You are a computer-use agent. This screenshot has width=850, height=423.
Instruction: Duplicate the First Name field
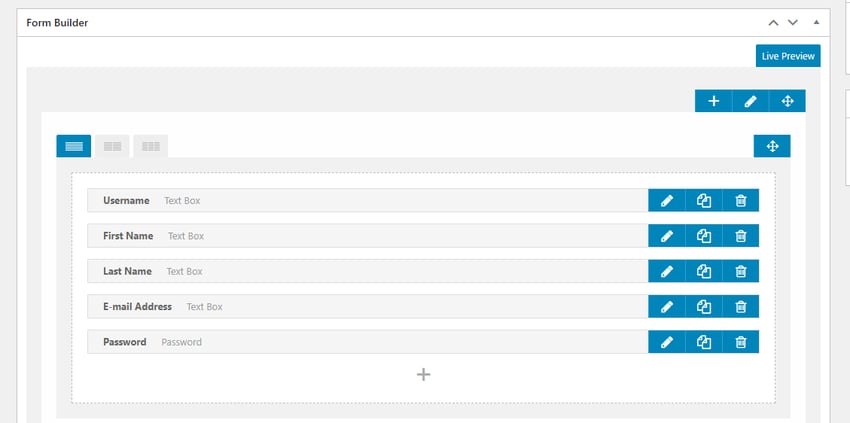click(704, 236)
